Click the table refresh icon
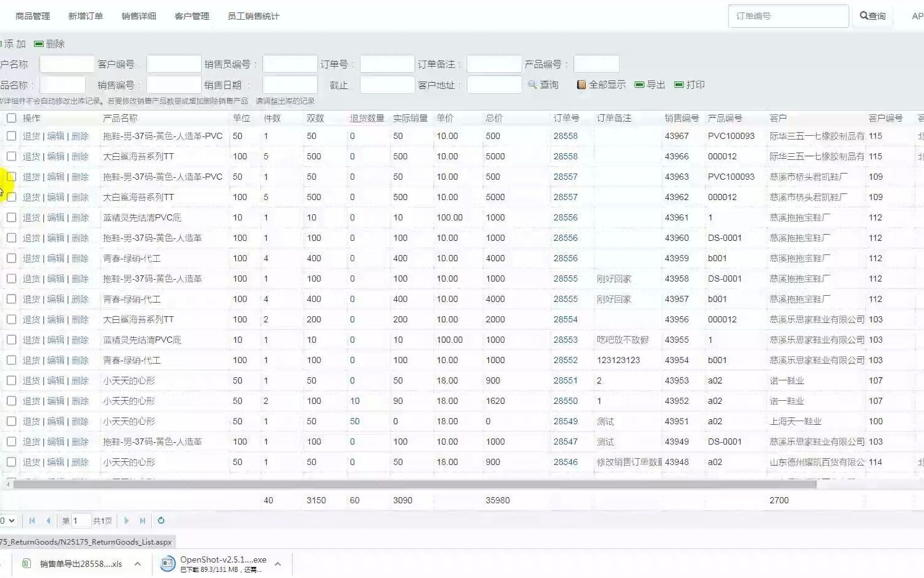Image resolution: width=924 pixels, height=578 pixels. (161, 521)
